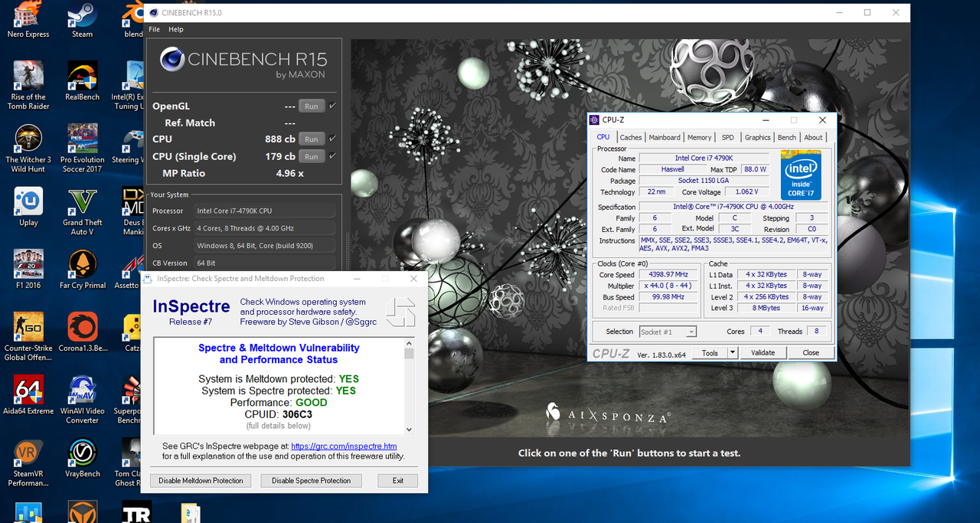Click Disable Meltdown Protection in InSpectre
Viewport: 980px width, 523px height.
point(201,481)
